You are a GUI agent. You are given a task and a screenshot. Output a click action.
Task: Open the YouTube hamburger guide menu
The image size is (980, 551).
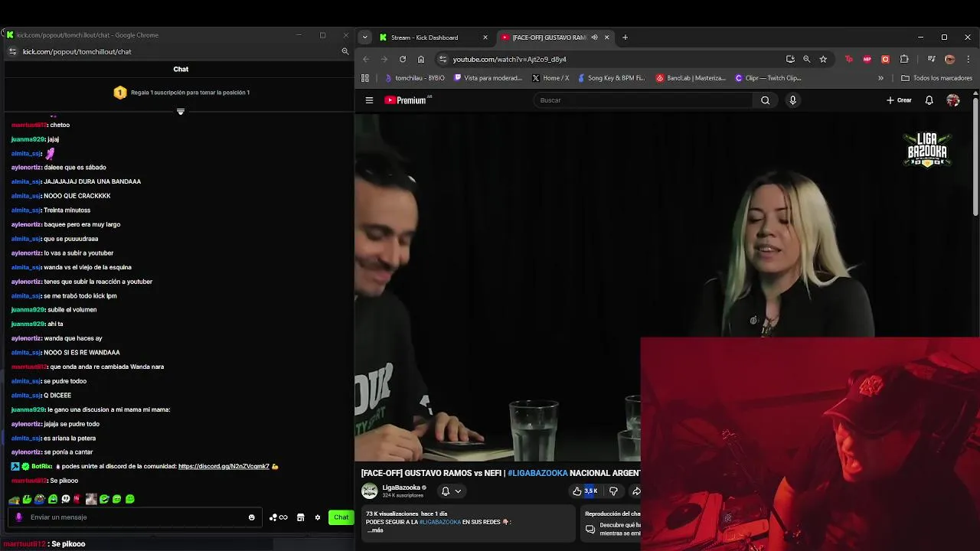pyautogui.click(x=369, y=100)
